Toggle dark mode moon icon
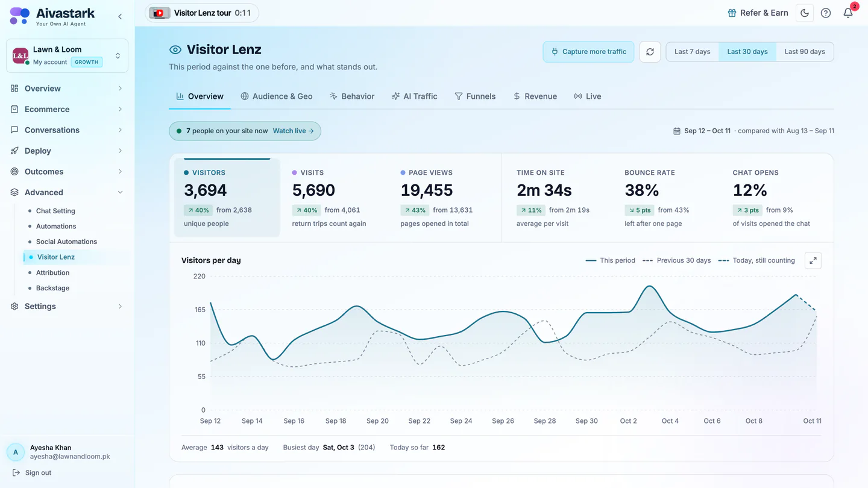The width and height of the screenshot is (868, 488). point(805,13)
